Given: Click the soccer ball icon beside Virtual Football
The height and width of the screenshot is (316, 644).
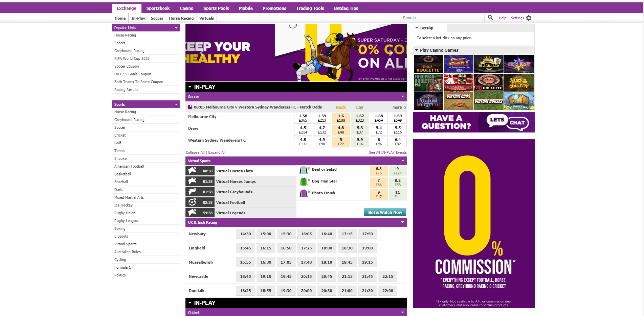Looking at the screenshot, I should coord(192,202).
